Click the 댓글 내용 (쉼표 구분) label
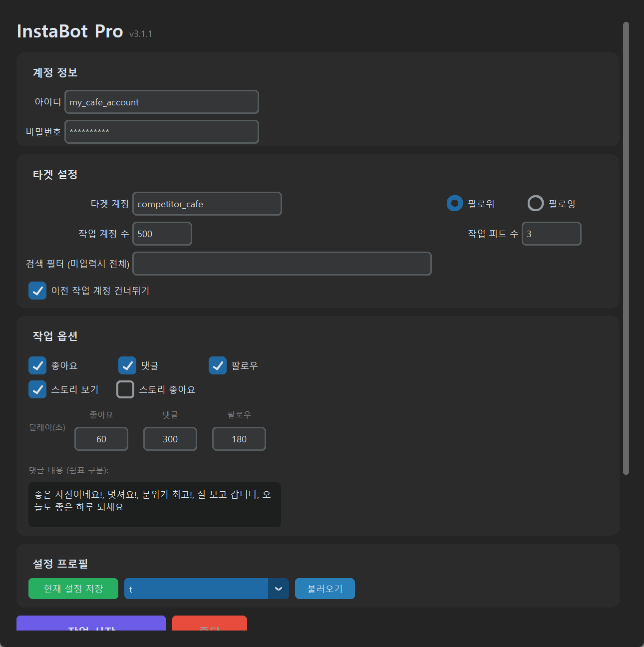644x647 pixels. 68,470
